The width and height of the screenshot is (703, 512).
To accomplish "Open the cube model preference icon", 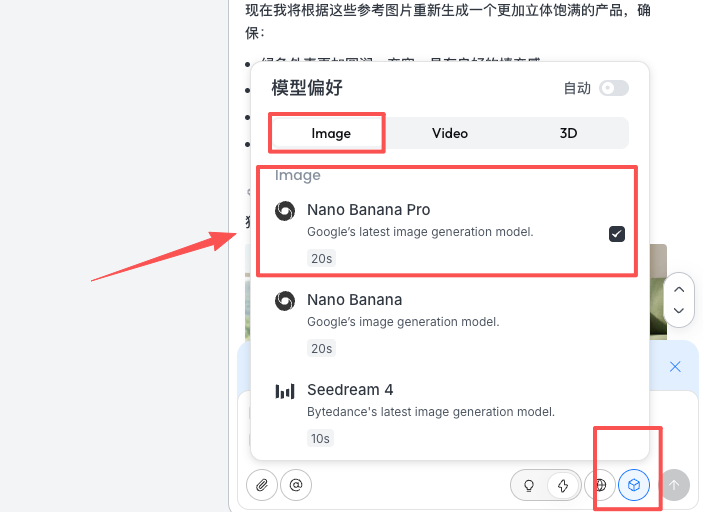I will (x=634, y=485).
